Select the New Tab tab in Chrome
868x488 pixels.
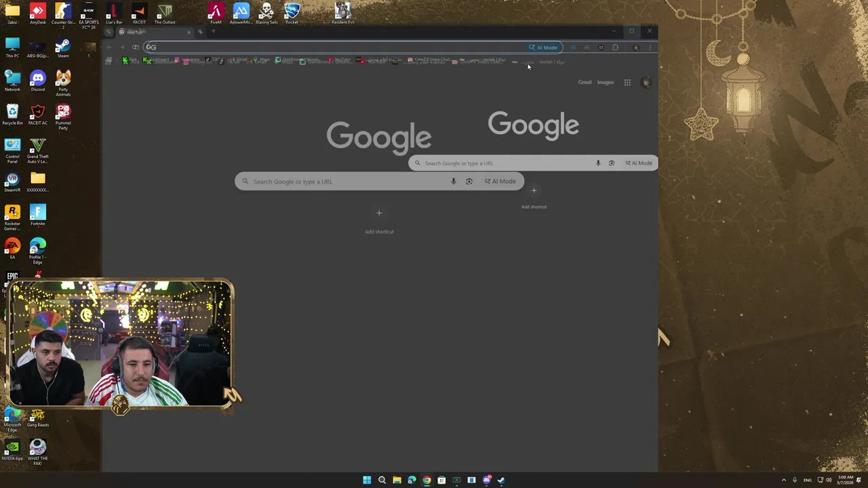click(x=155, y=32)
